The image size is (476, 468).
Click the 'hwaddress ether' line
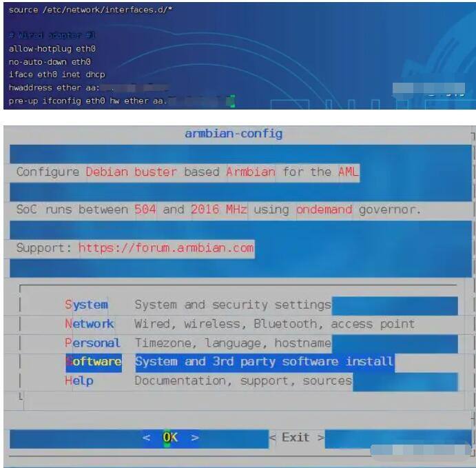click(55, 88)
